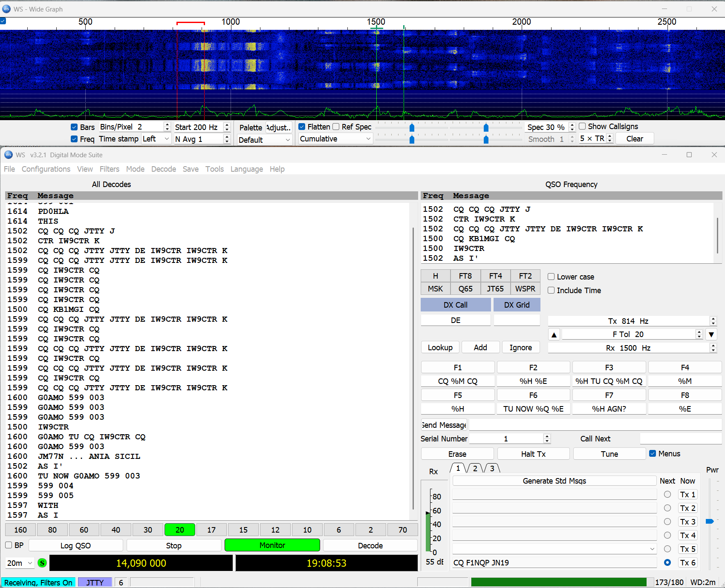Enable the Ref Spec checkbox
This screenshot has height=588, width=725.
click(x=336, y=127)
